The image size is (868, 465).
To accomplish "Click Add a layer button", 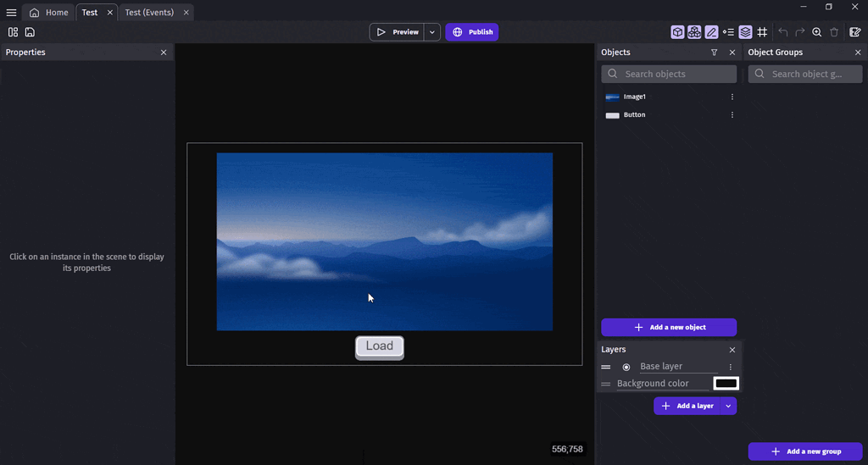I will (x=687, y=406).
